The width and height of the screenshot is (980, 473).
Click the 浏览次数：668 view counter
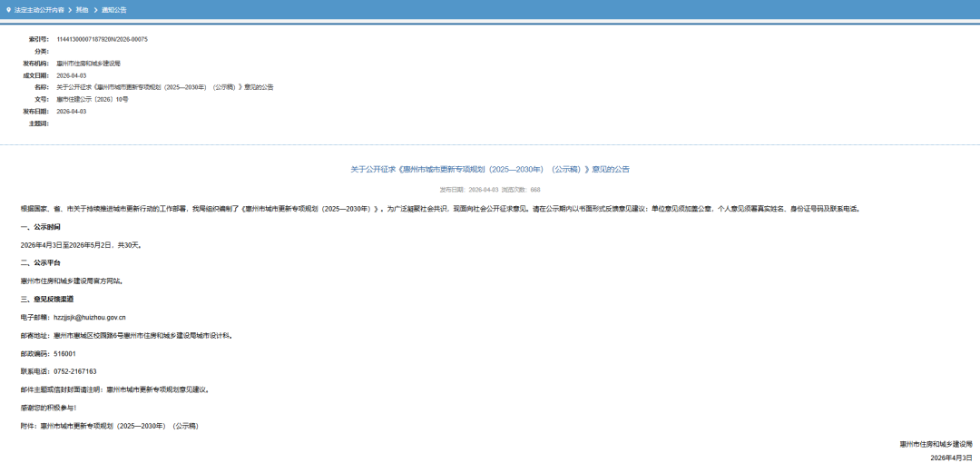point(521,189)
